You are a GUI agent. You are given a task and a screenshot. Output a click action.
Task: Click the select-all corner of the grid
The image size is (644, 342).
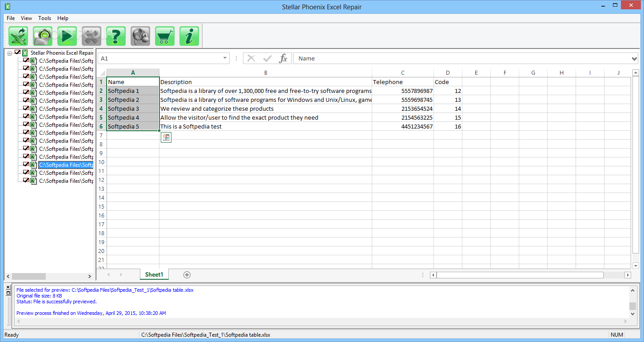102,73
